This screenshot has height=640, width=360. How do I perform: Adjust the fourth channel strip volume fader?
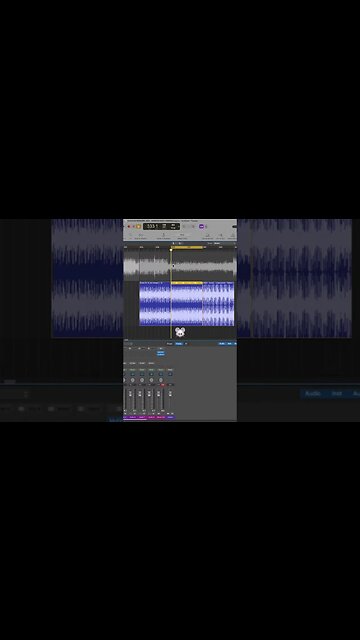159,393
